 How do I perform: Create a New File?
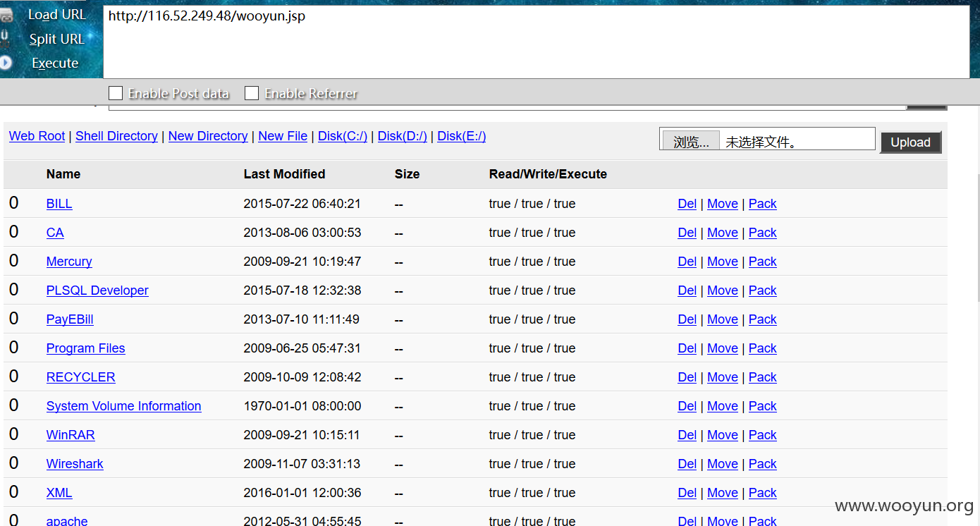point(283,136)
